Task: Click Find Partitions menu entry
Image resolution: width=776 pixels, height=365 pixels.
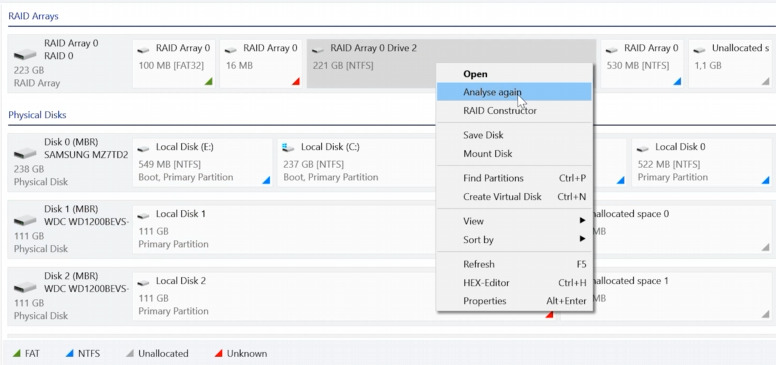Action: pos(514,178)
